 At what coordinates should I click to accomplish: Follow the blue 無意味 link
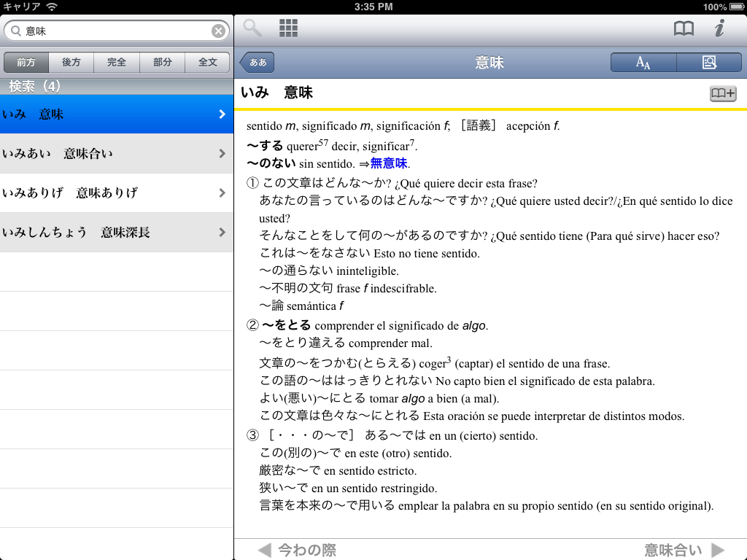(388, 163)
